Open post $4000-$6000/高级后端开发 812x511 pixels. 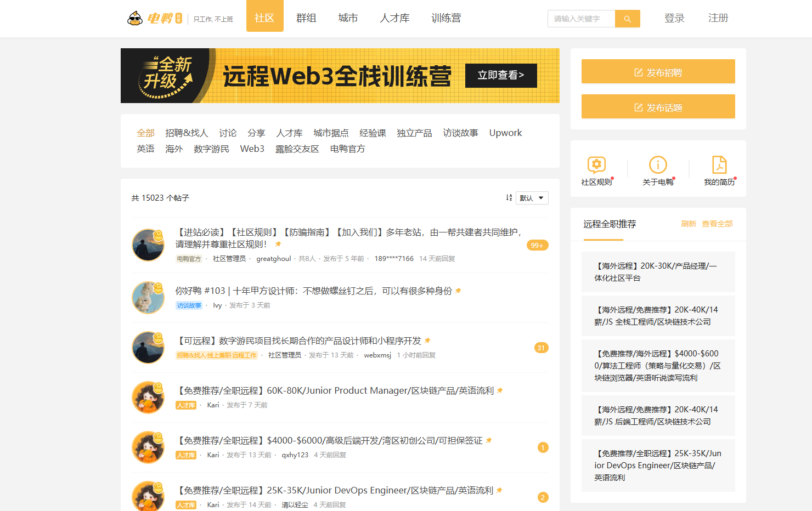tap(329, 440)
